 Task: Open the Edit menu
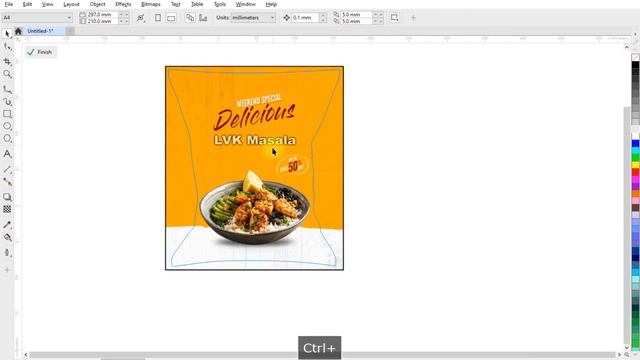click(x=27, y=4)
